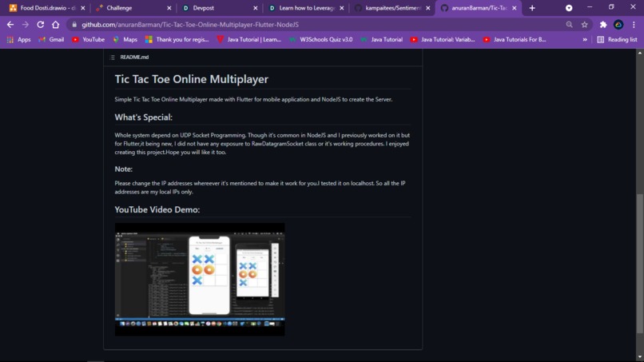This screenshot has height=362, width=644.
Task: Close the anuranBarman/Tic-Tac tab
Action: [x=515, y=8]
